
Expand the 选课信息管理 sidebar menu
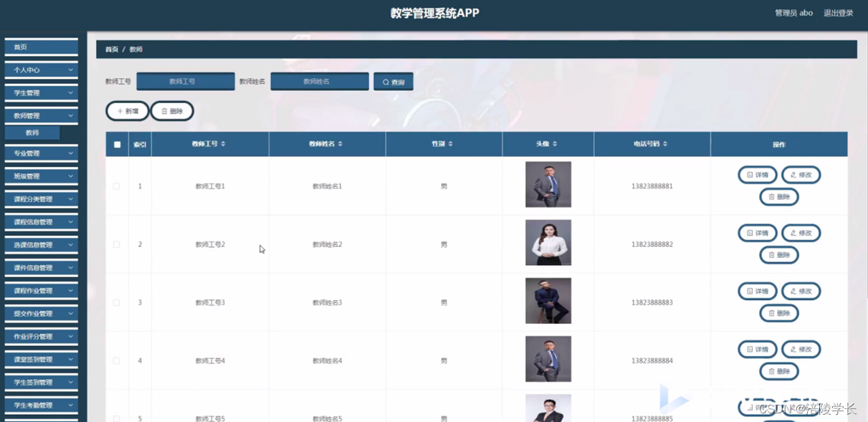[x=41, y=245]
